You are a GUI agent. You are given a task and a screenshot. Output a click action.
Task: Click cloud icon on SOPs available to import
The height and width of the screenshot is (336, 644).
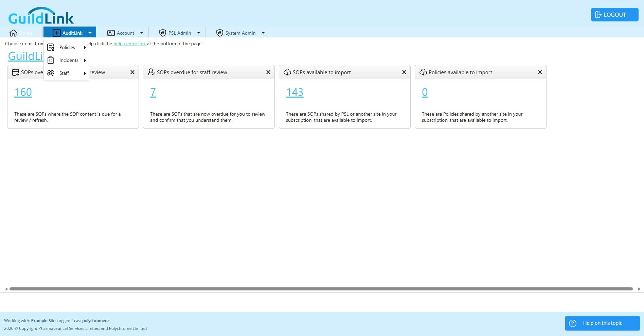tap(287, 72)
